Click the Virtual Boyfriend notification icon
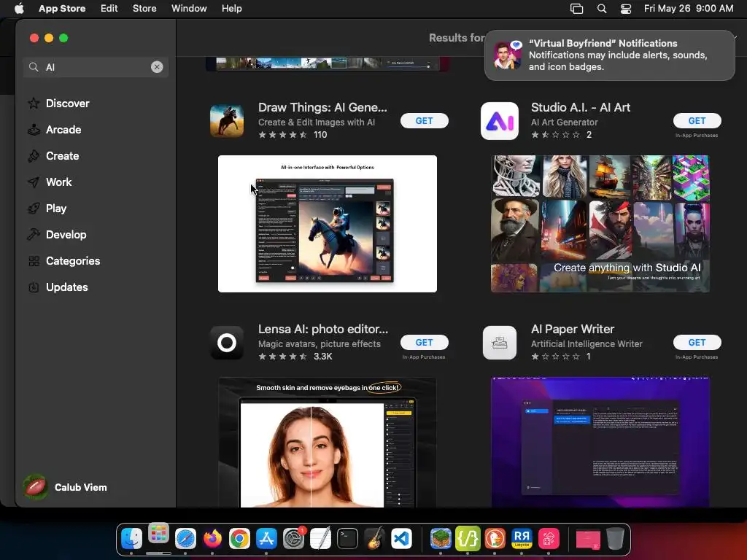Screen dimensions: 747x560 click(508, 55)
